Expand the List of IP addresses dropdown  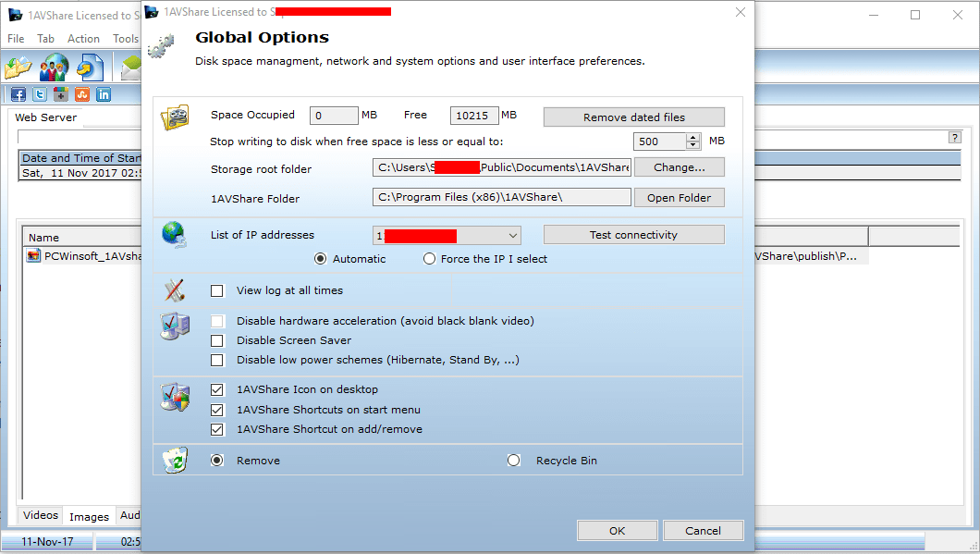pos(513,236)
